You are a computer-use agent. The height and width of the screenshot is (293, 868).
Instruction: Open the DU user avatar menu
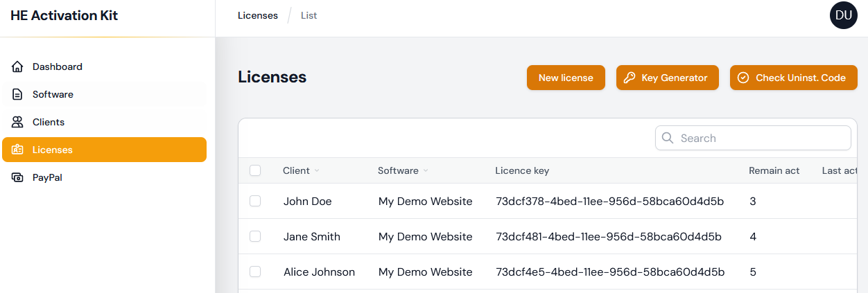point(843,15)
